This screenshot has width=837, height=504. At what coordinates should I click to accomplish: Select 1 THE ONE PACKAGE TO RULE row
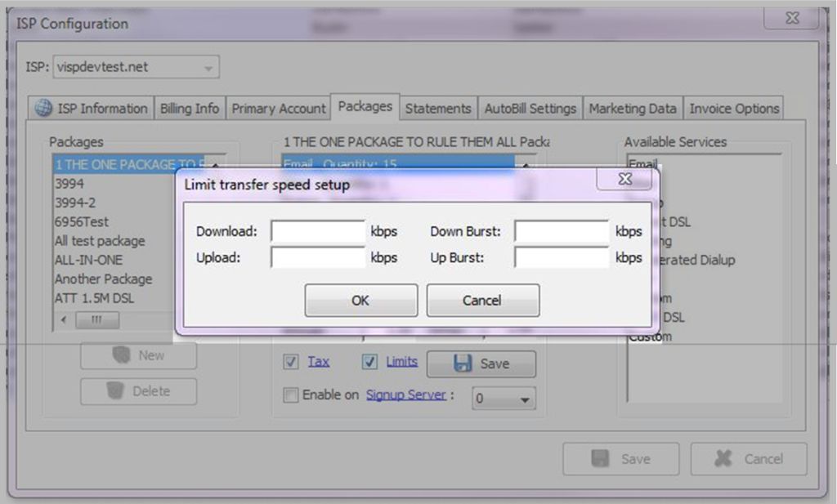point(128,164)
